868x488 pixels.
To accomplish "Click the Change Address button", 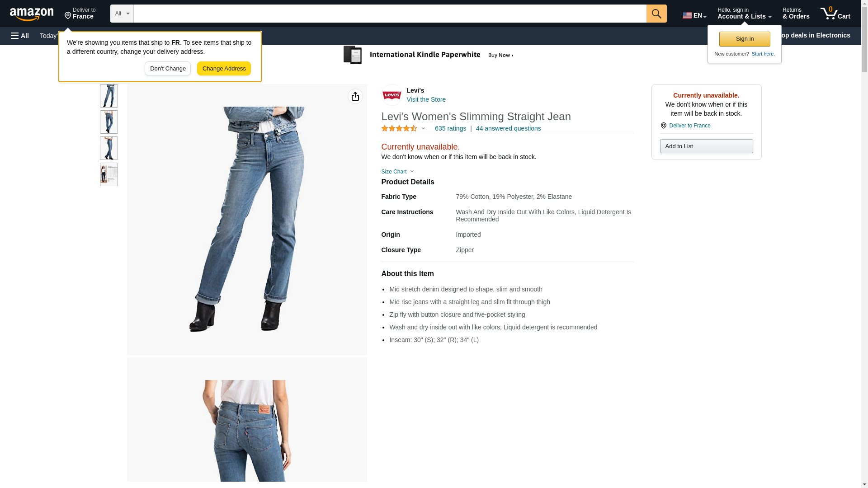I will click(x=224, y=69).
